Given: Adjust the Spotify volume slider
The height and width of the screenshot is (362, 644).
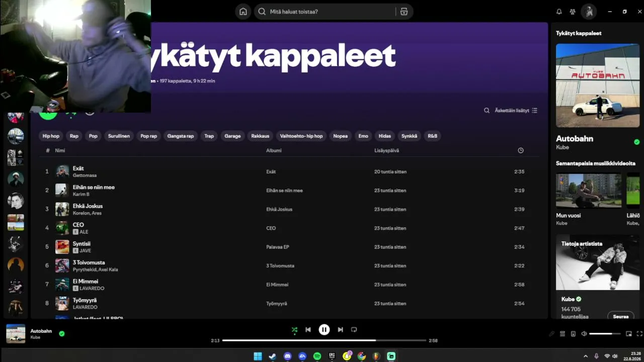Looking at the screenshot, I should click(x=604, y=334).
